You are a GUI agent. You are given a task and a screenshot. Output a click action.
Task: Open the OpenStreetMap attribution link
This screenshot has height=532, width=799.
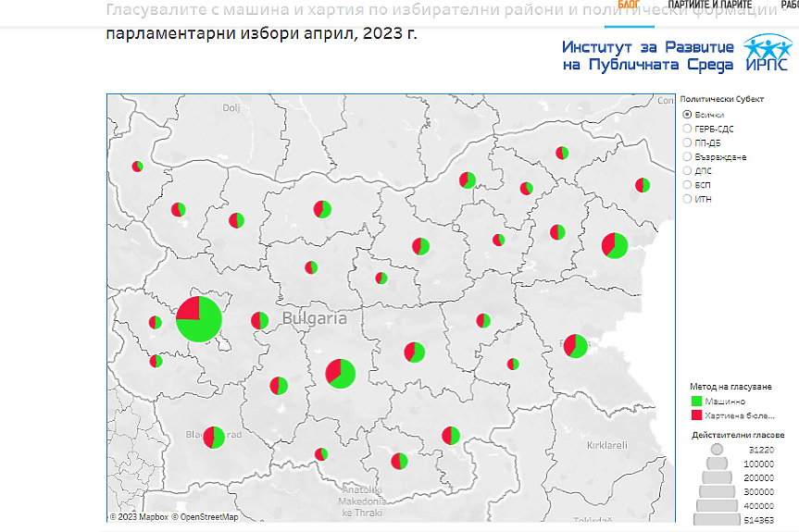208,517
